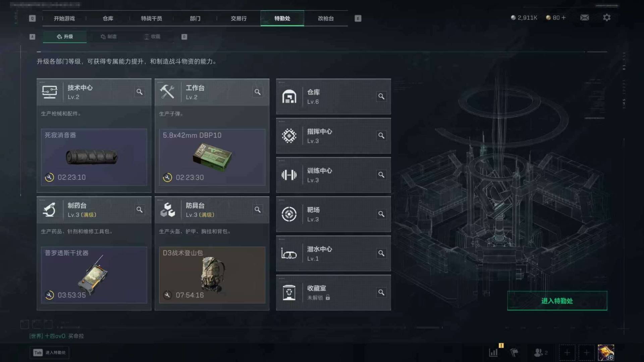The image size is (644, 362).
Task: Inspect 工作台 with its magnifier icon
Action: coord(258,92)
